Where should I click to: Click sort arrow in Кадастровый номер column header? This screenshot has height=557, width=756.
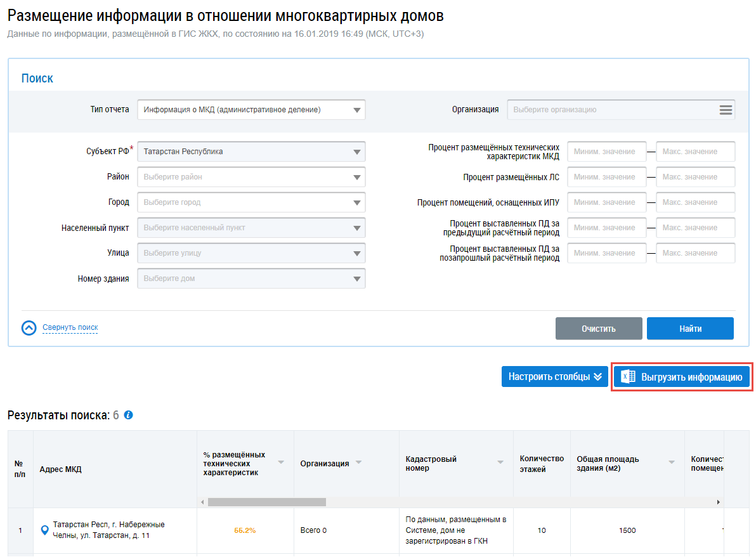pyautogui.click(x=500, y=462)
